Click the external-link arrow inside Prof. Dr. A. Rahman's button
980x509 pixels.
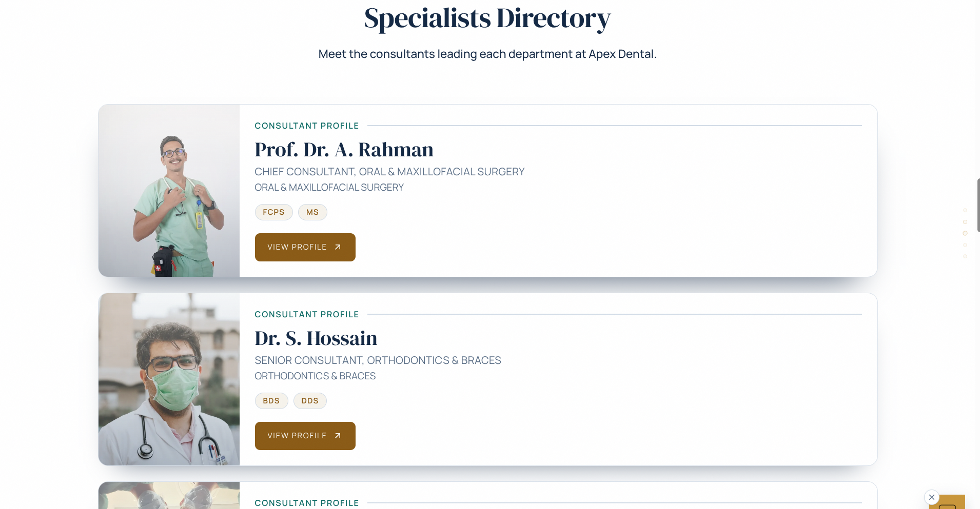point(337,247)
